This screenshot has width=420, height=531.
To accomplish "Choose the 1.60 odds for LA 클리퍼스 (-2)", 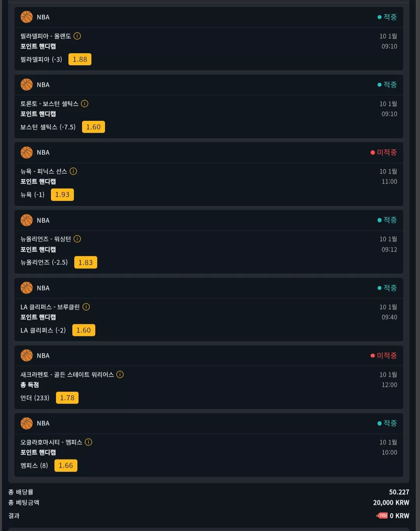I will (84, 330).
